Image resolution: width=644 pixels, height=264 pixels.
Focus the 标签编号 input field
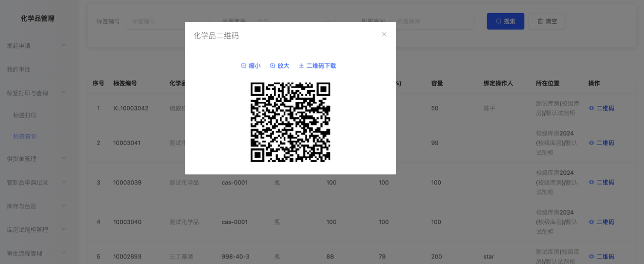(x=167, y=21)
